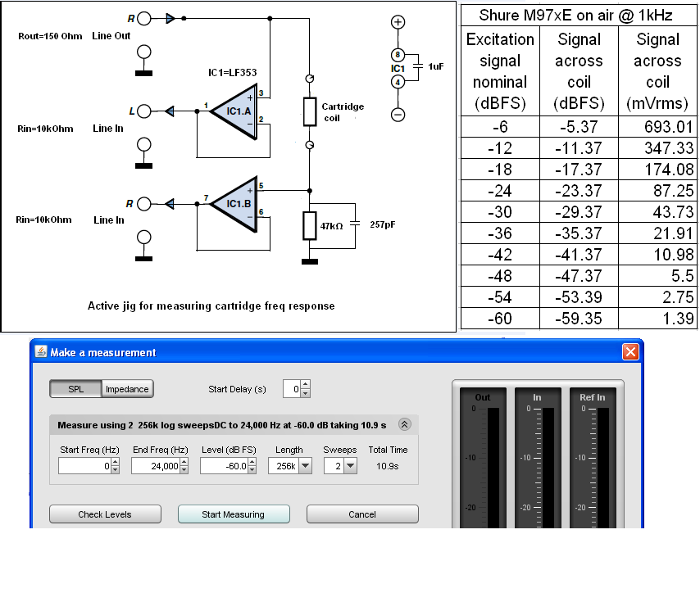Viewport: 700px width, 593px height.
Task: Click the Level (dB FS) field
Action: click(224, 466)
